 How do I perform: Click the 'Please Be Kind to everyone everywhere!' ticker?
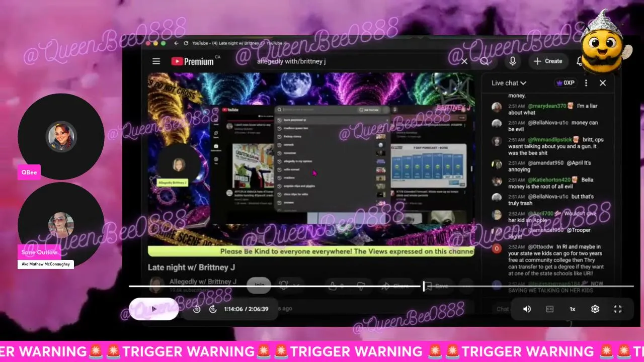[x=311, y=251]
